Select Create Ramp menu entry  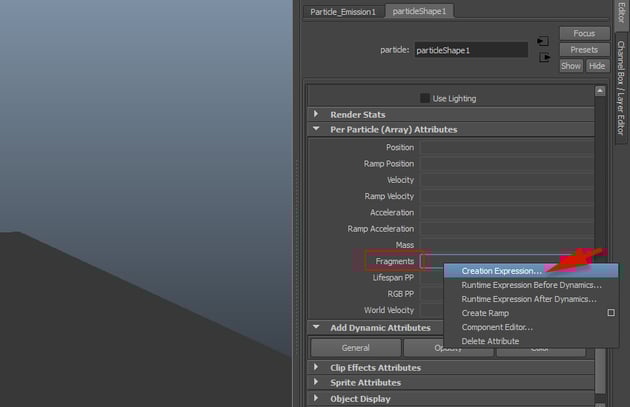[x=485, y=313]
